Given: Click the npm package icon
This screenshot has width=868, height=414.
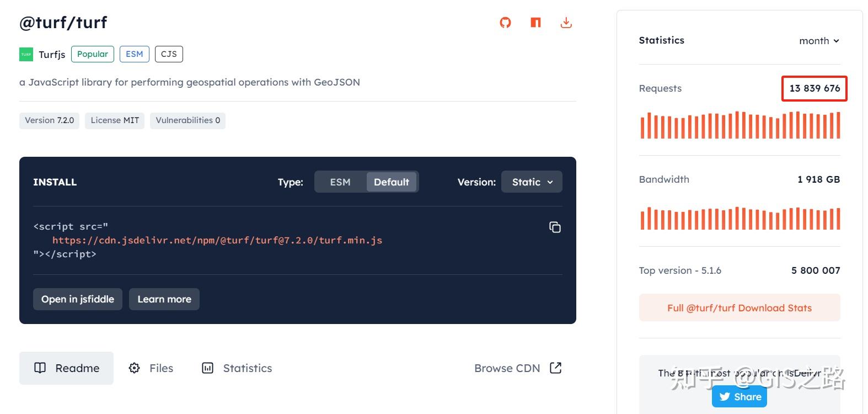Looking at the screenshot, I should click(x=535, y=23).
